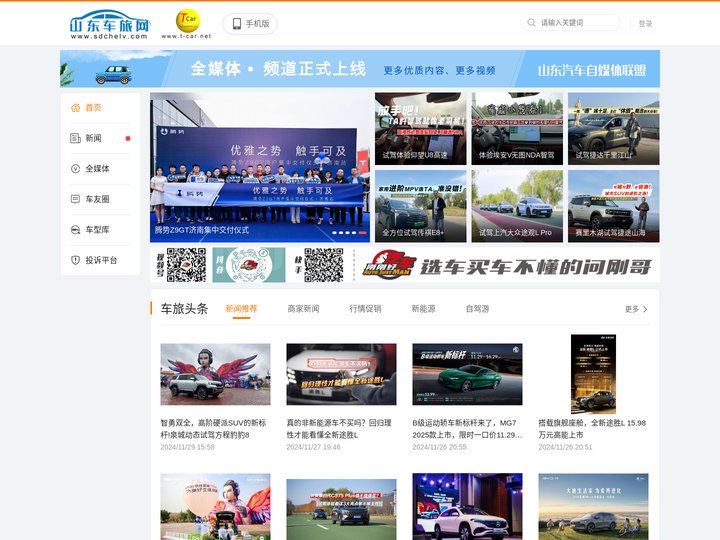Open 真的非新能源车不买吗 article title
The image size is (720, 540).
(x=339, y=428)
